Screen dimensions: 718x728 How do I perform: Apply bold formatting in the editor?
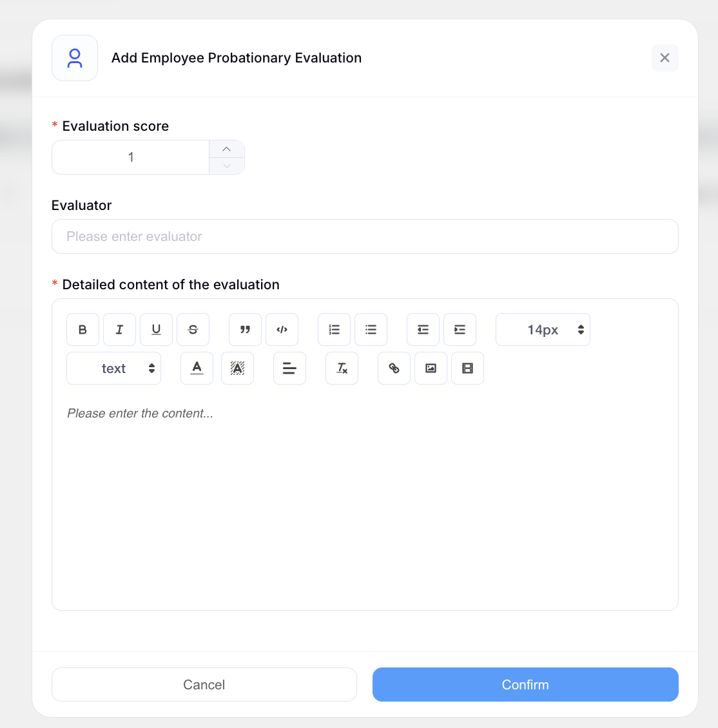click(x=82, y=329)
